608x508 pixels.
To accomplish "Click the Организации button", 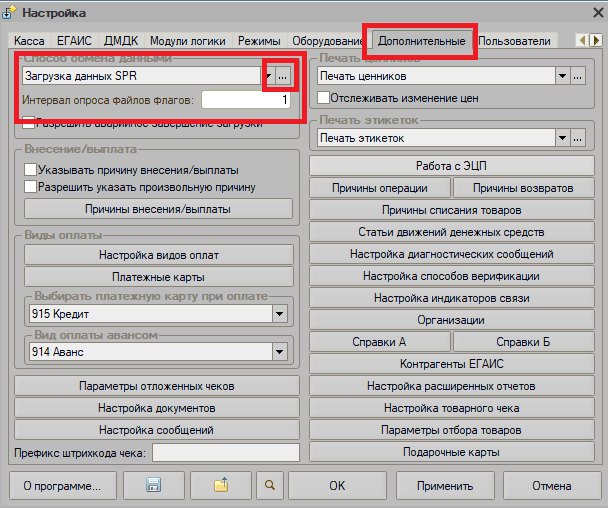I will [x=451, y=320].
